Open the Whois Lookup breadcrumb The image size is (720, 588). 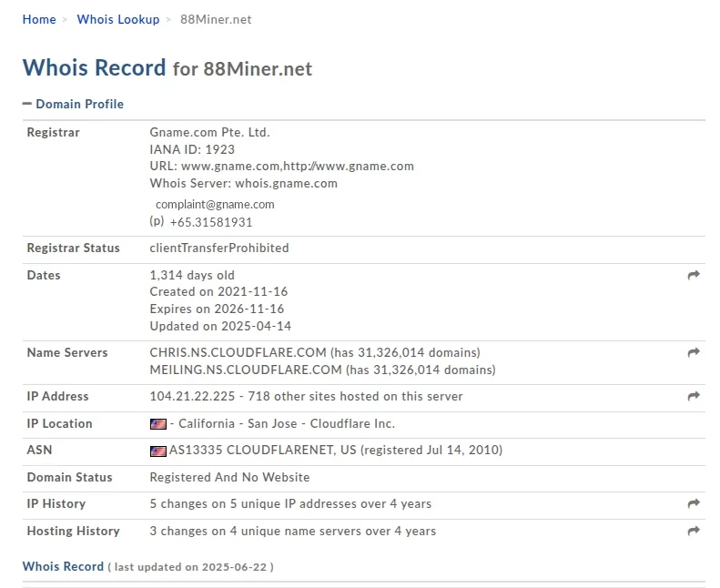[x=118, y=19]
